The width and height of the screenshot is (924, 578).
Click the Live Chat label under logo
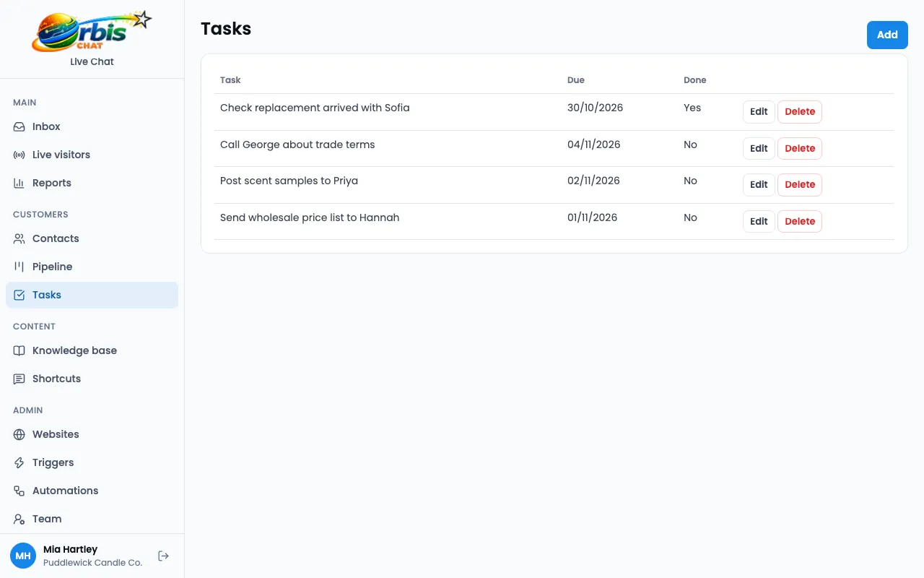pos(92,61)
